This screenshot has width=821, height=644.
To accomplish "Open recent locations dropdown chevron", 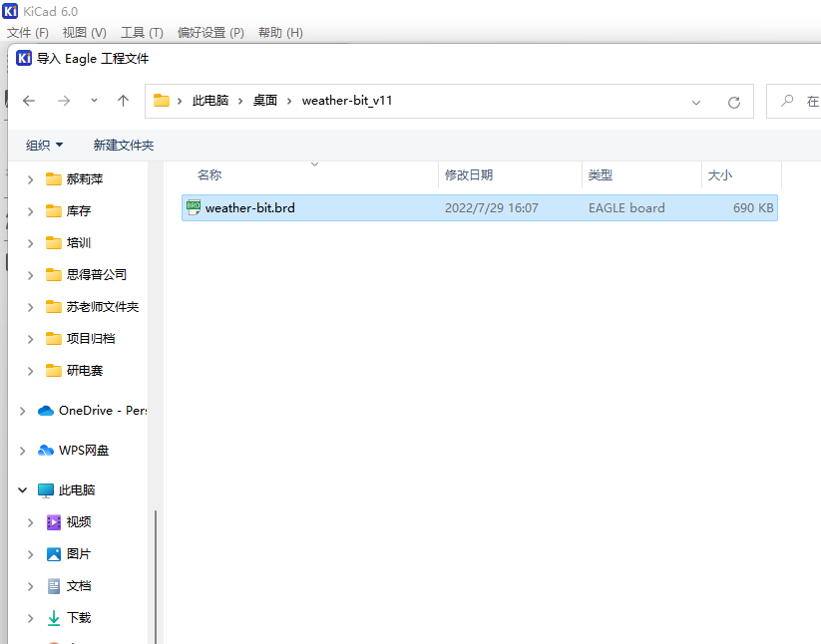I will [x=94, y=100].
